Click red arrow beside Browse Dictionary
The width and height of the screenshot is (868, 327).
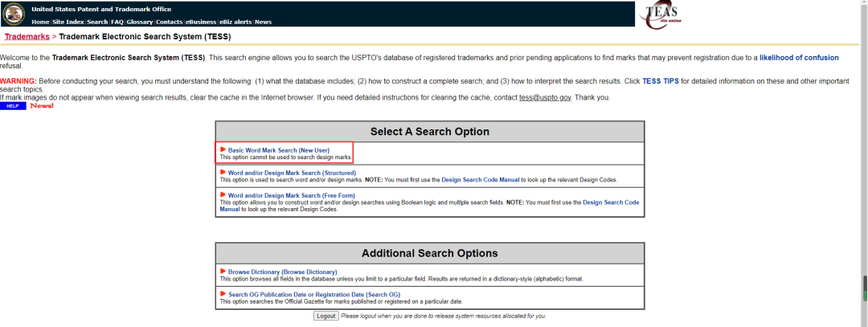223,272
